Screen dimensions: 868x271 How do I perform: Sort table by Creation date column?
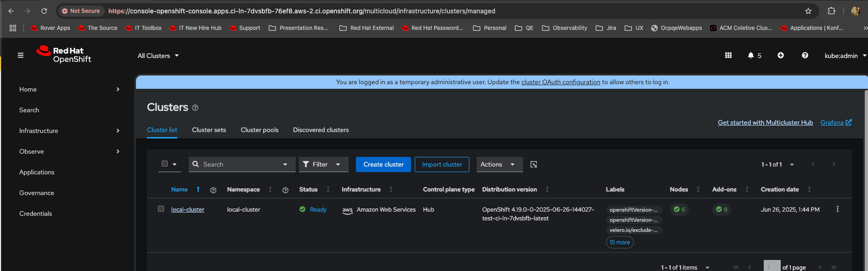tap(809, 190)
